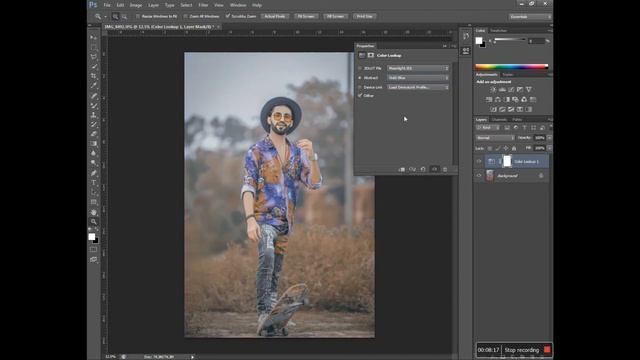This screenshot has height=360, width=640.
Task: Toggle layer visibility eye in Properties panel
Action: click(x=434, y=169)
